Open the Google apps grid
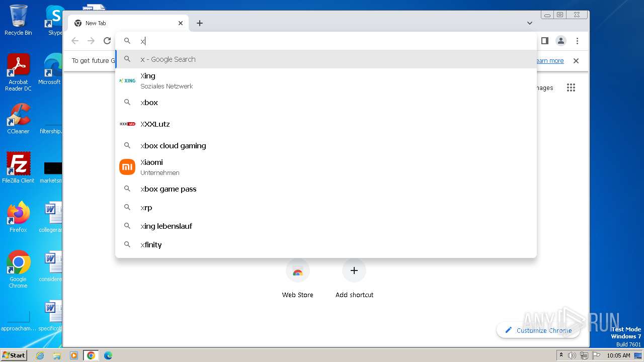 click(571, 87)
